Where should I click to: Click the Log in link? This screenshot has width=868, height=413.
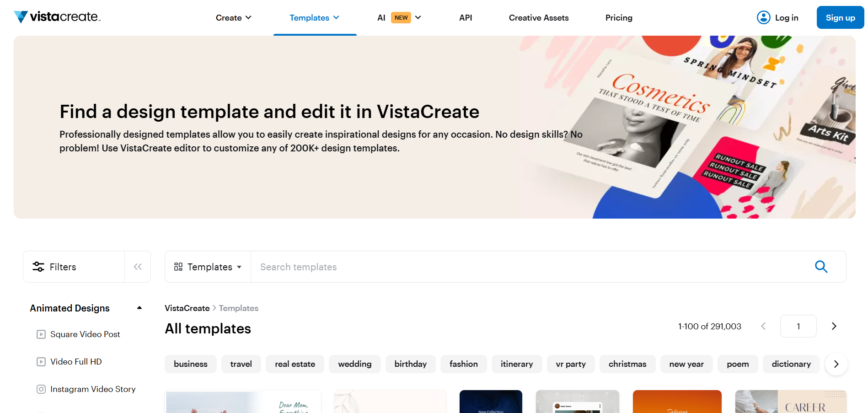pos(787,18)
